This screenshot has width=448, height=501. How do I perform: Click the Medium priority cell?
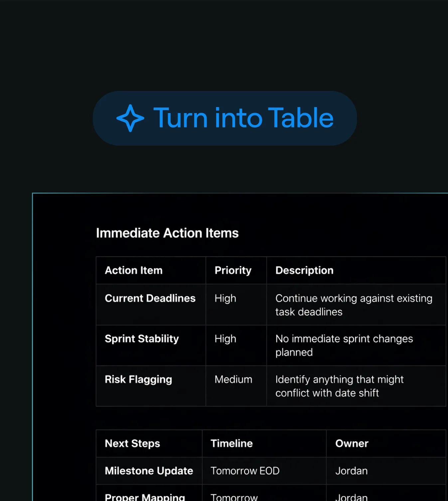(236, 386)
